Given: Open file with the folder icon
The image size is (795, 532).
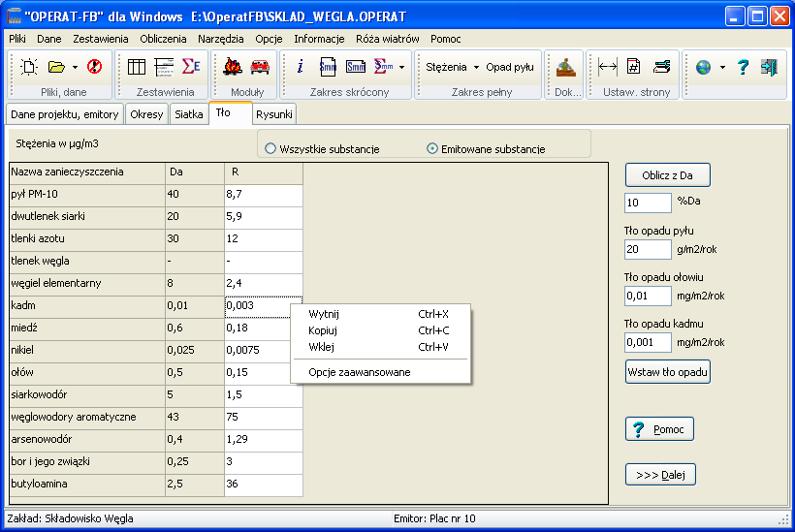Looking at the screenshot, I should pos(56,67).
